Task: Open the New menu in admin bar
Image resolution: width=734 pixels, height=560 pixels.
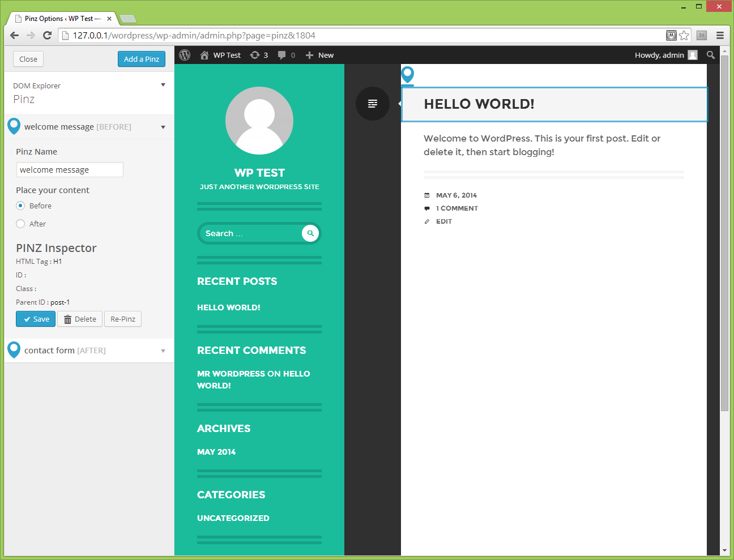Action: coord(319,55)
